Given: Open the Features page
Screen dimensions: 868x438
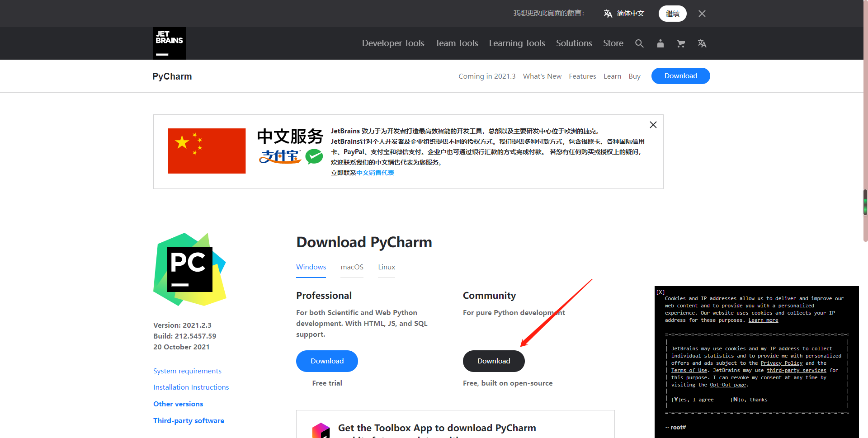Looking at the screenshot, I should [x=582, y=76].
